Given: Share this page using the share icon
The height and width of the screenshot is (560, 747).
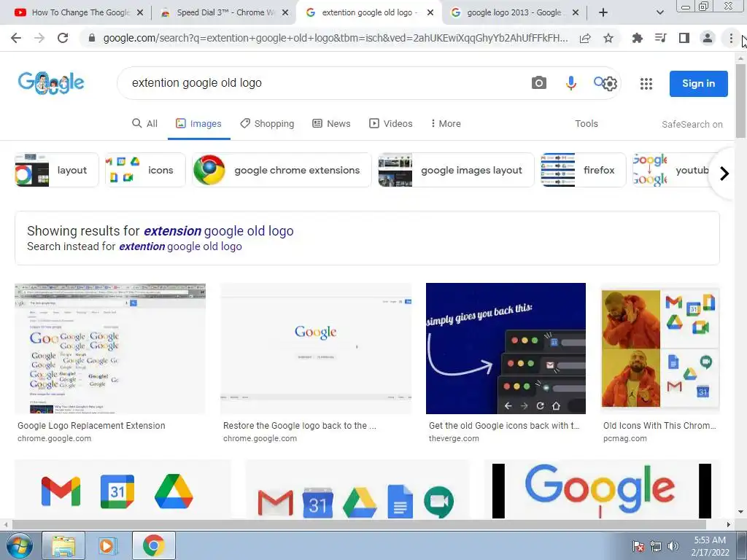Looking at the screenshot, I should (585, 38).
